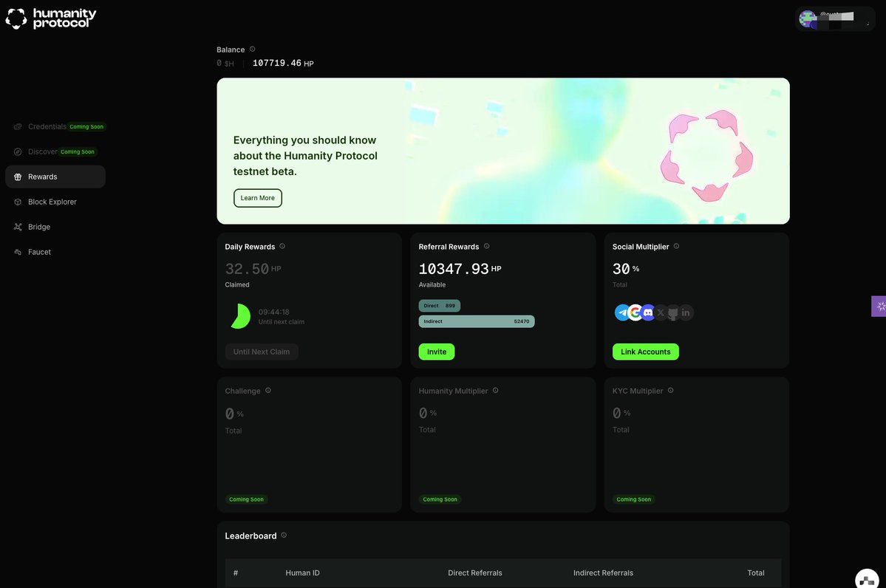Click the Indirect Referrals column header
The height and width of the screenshot is (588, 886).
[603, 572]
